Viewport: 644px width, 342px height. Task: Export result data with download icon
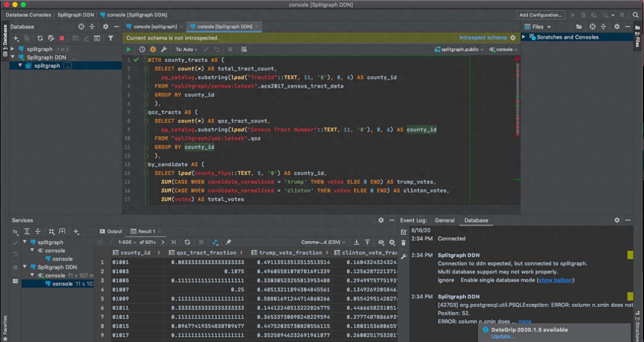point(357,242)
